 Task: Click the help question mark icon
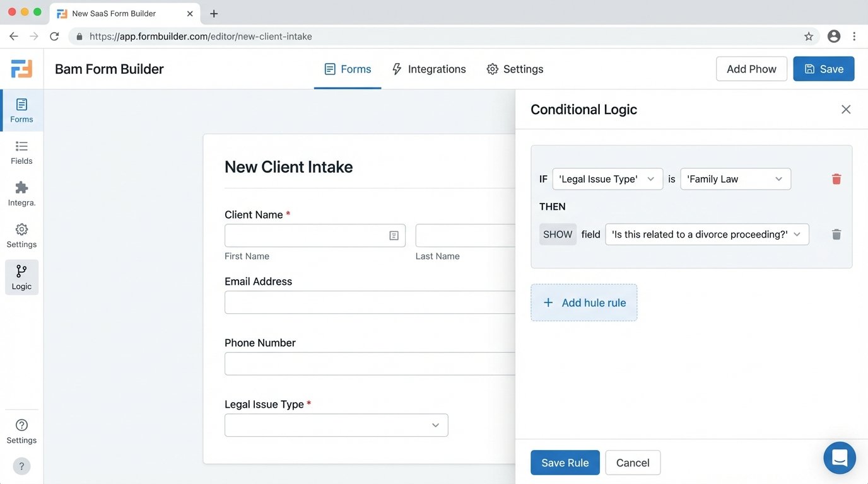coord(21,466)
